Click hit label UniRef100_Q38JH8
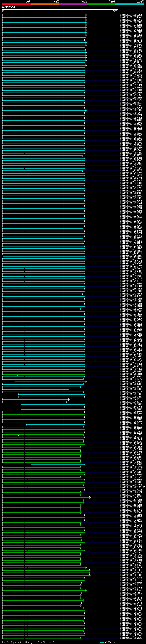 click(131, 25)
